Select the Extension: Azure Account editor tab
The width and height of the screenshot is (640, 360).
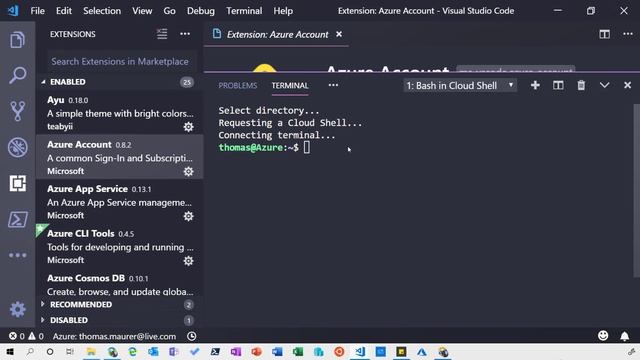point(277,34)
